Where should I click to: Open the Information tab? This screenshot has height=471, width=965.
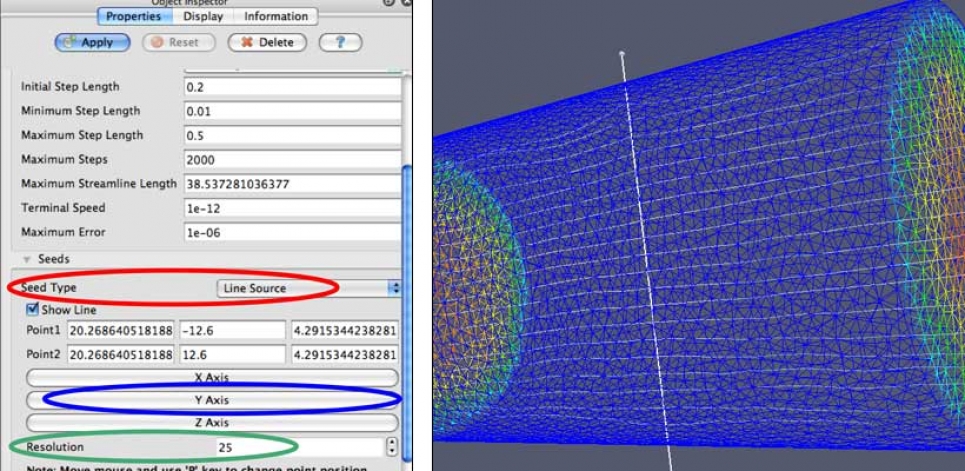tap(275, 17)
